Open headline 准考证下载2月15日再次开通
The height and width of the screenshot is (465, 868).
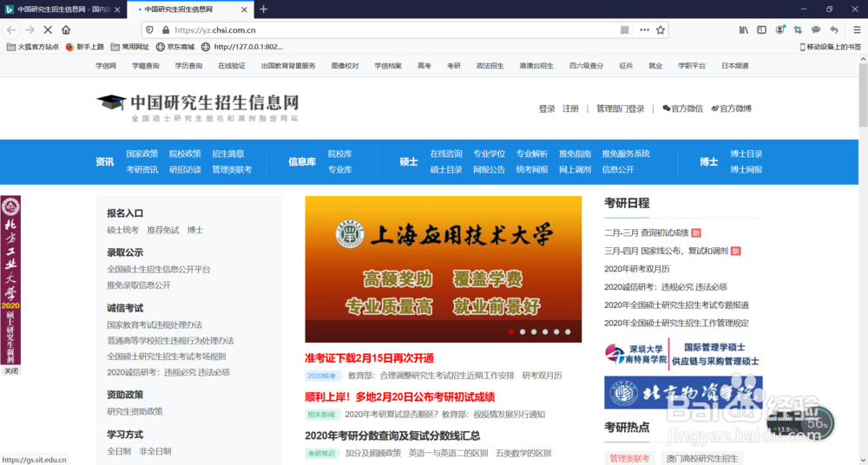(369, 358)
